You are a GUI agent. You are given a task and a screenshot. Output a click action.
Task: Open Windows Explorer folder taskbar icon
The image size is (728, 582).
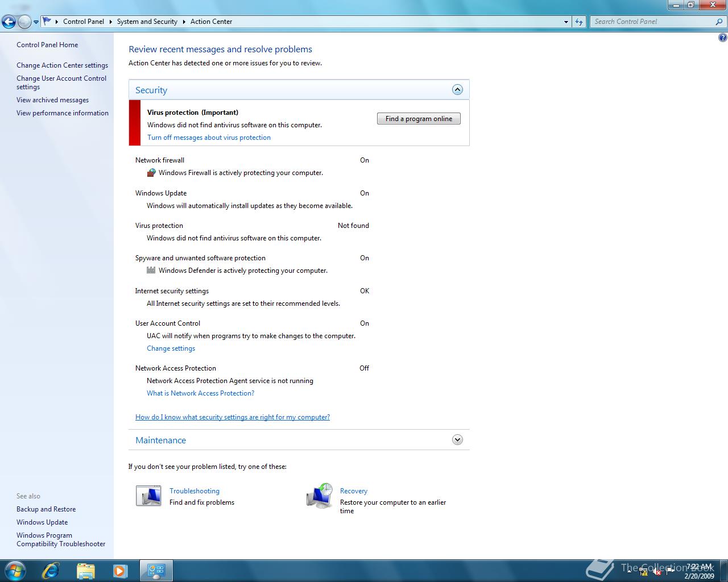tap(85, 571)
